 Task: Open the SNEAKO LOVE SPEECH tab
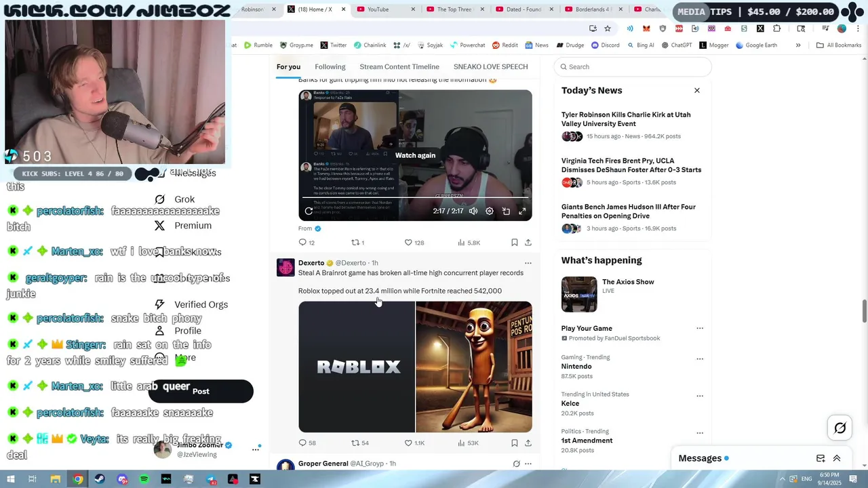pos(490,66)
